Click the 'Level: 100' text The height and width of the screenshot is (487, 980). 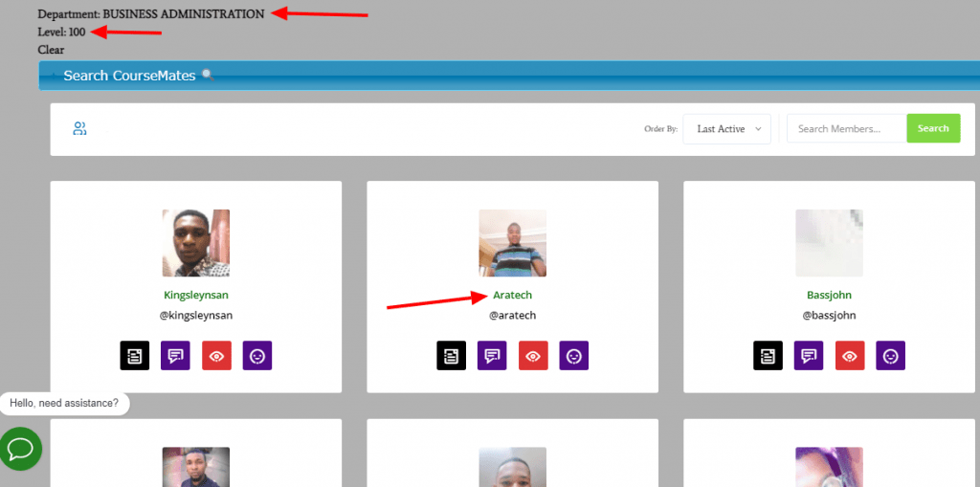click(61, 32)
